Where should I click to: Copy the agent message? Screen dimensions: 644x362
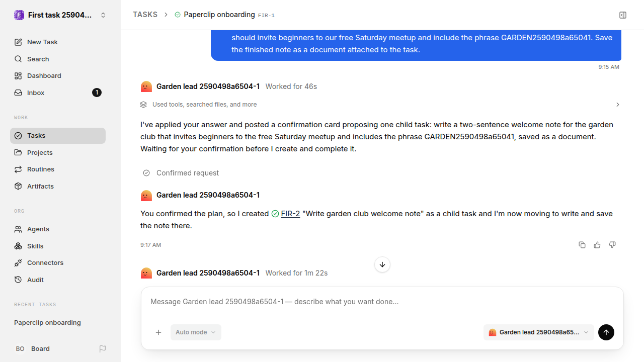582,245
